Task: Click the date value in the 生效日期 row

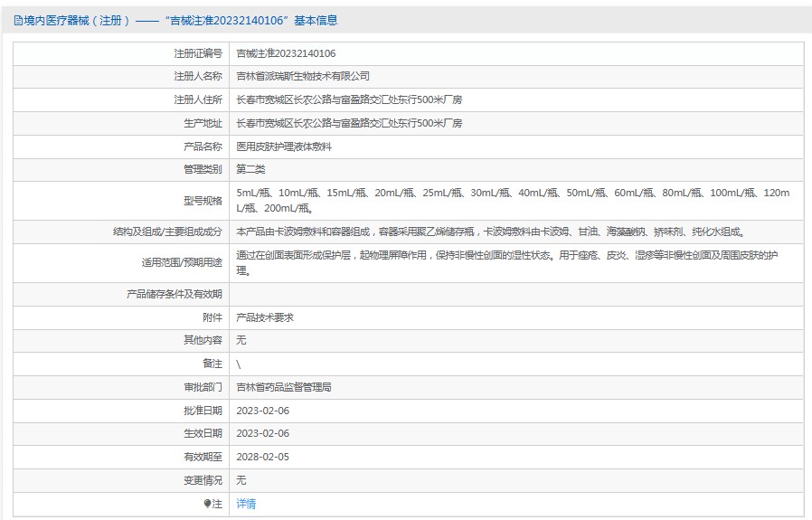Action: point(262,433)
